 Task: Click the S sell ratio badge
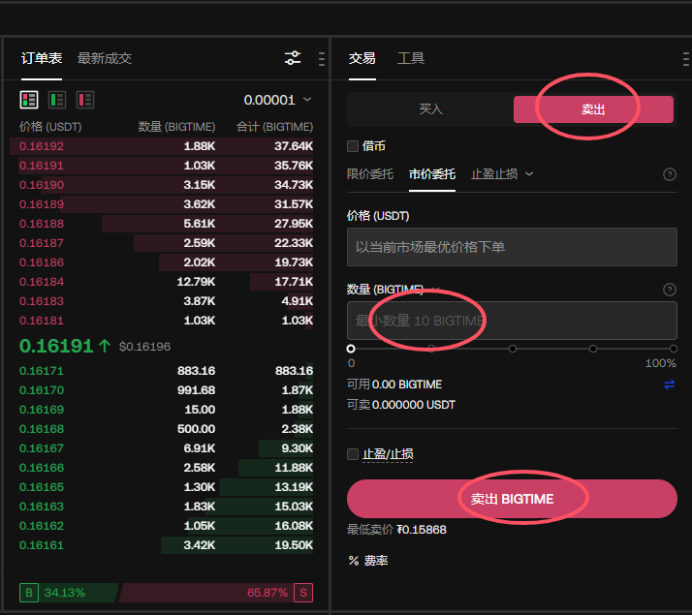303,593
